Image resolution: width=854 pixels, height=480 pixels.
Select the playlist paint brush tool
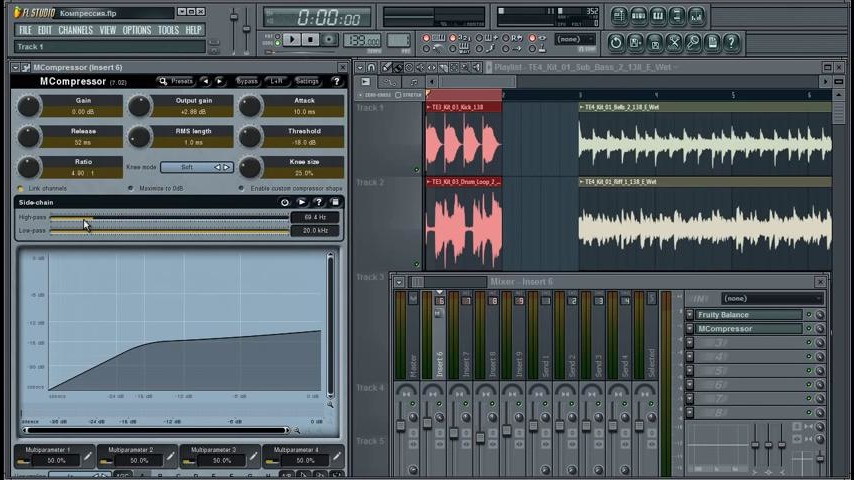tap(398, 68)
